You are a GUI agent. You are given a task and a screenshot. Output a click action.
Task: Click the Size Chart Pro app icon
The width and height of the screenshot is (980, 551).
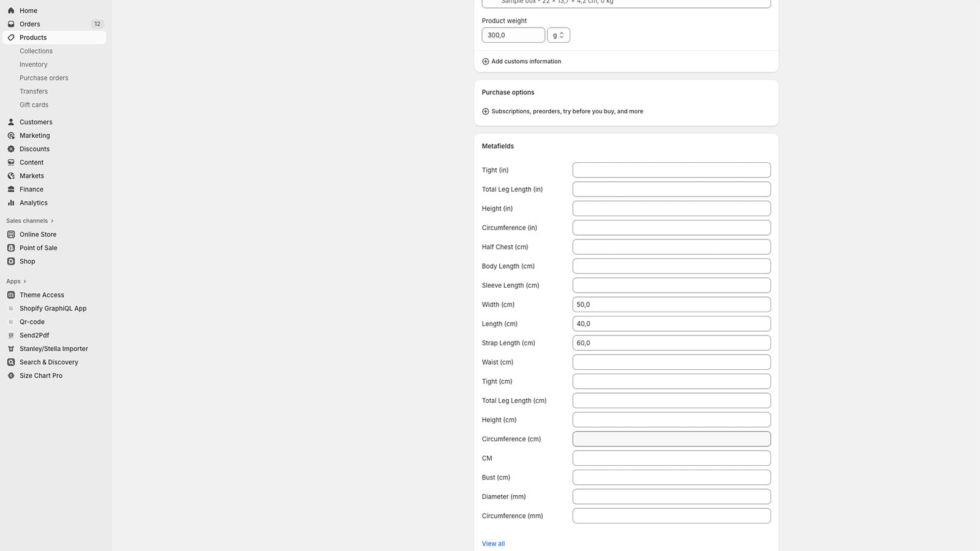tap(11, 376)
